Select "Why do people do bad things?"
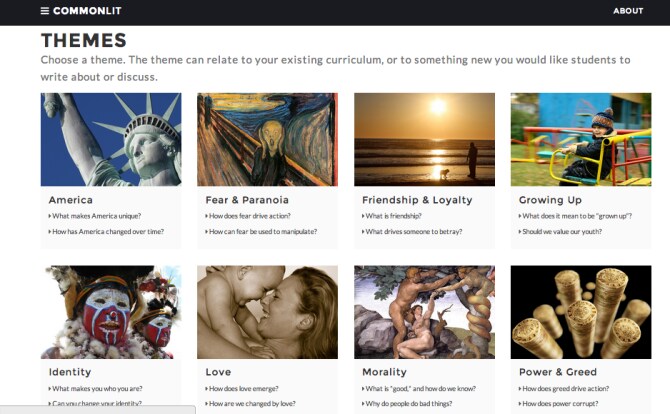Viewport: 670px width, 414px height. coord(408,404)
